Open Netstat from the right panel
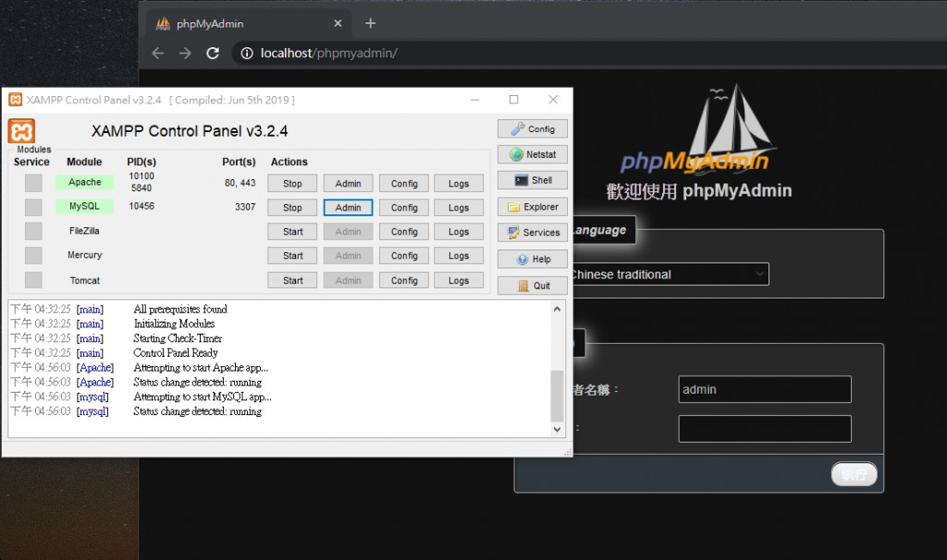947x560 pixels. pos(532,154)
